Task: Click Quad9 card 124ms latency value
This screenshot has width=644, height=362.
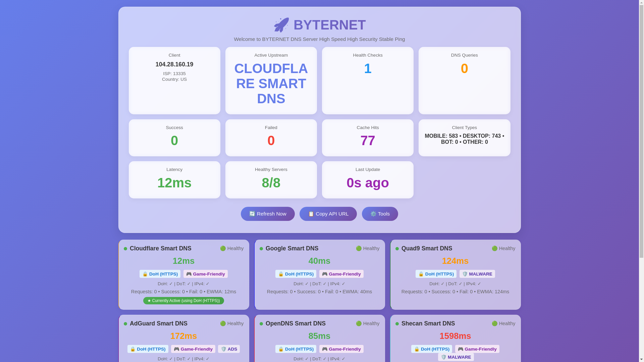Action: (x=455, y=261)
